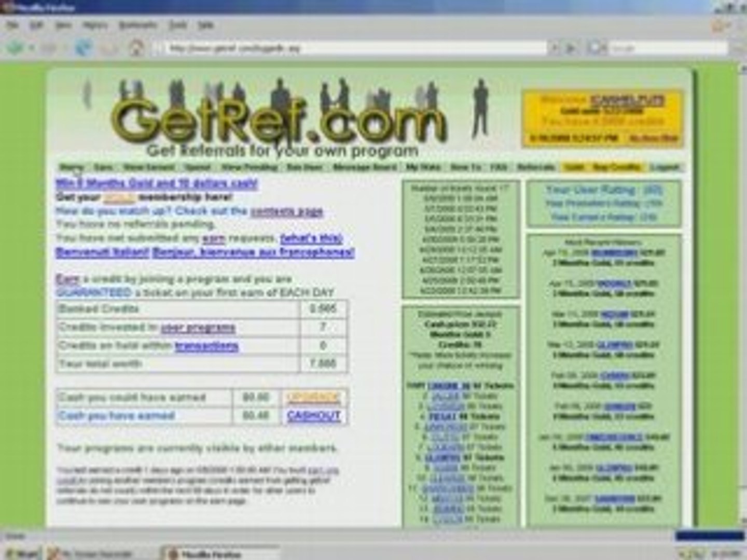Open the History menu

94,25
